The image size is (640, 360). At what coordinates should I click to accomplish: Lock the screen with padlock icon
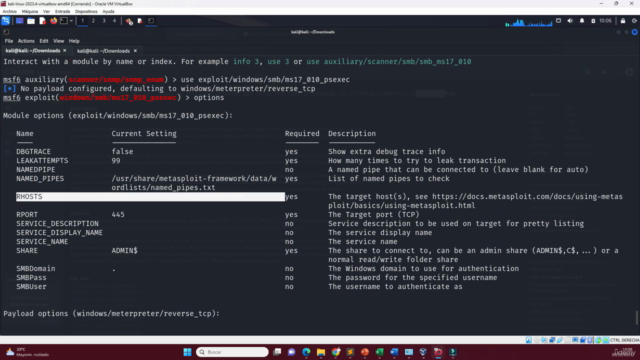(623, 21)
